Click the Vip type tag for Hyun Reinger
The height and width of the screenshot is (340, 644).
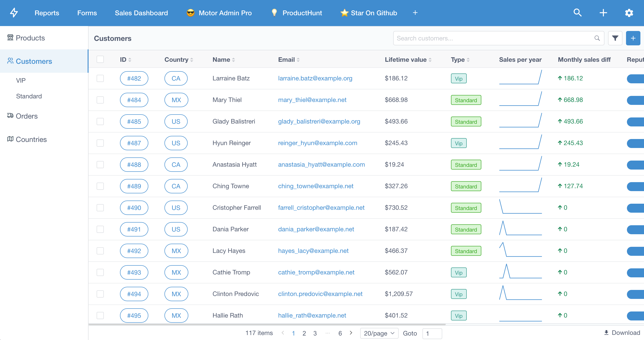[x=458, y=143]
